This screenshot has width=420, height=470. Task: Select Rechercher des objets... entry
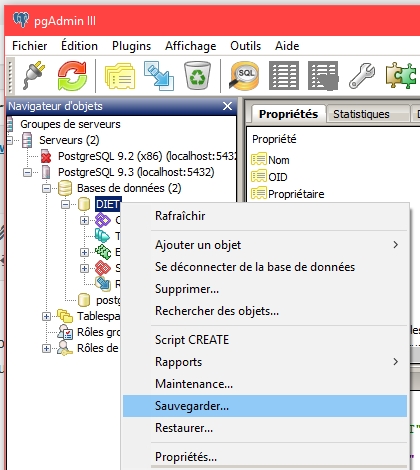tap(265, 311)
